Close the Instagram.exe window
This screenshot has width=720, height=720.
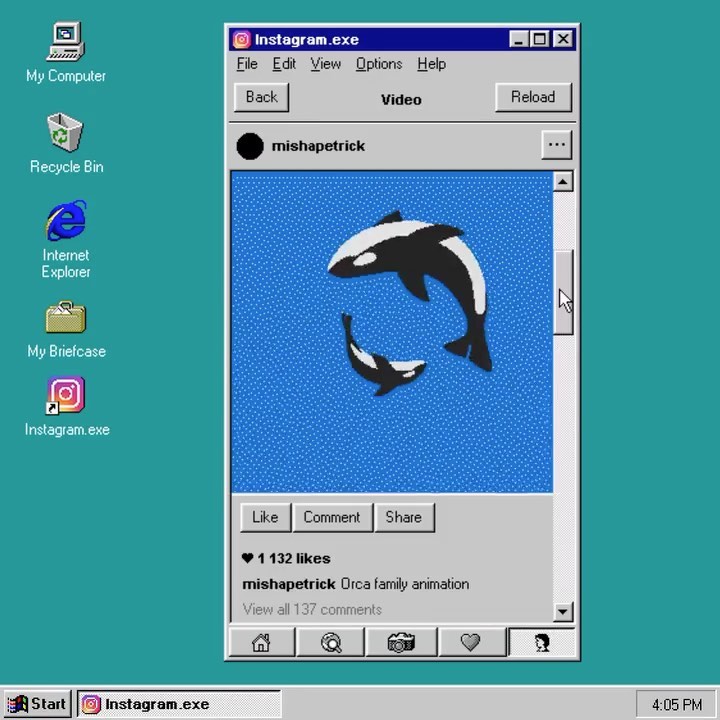pyautogui.click(x=563, y=39)
